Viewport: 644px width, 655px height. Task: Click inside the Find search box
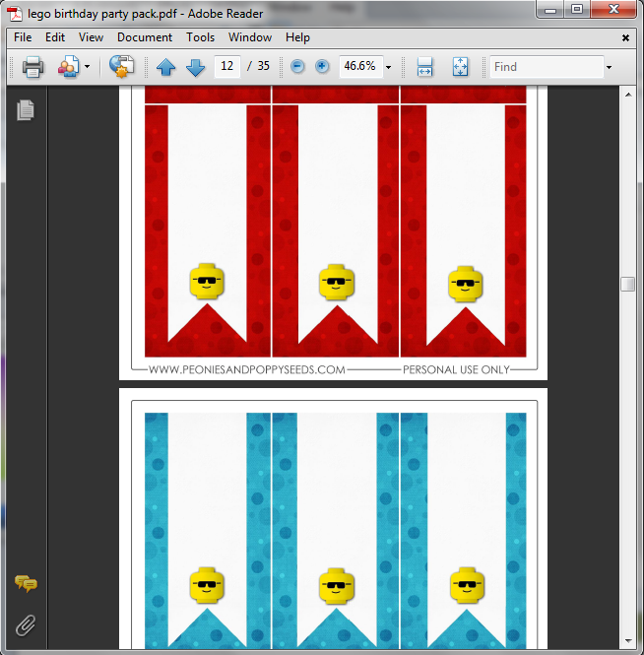pyautogui.click(x=547, y=67)
